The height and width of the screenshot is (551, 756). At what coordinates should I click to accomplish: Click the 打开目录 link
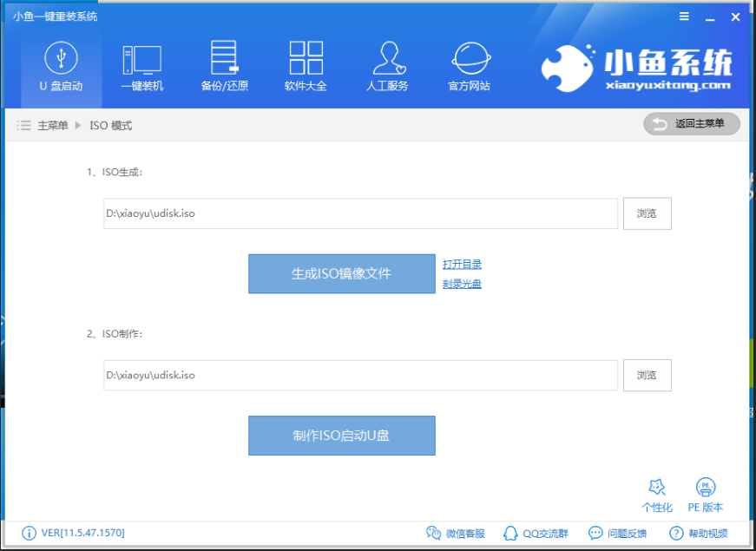pyautogui.click(x=462, y=264)
